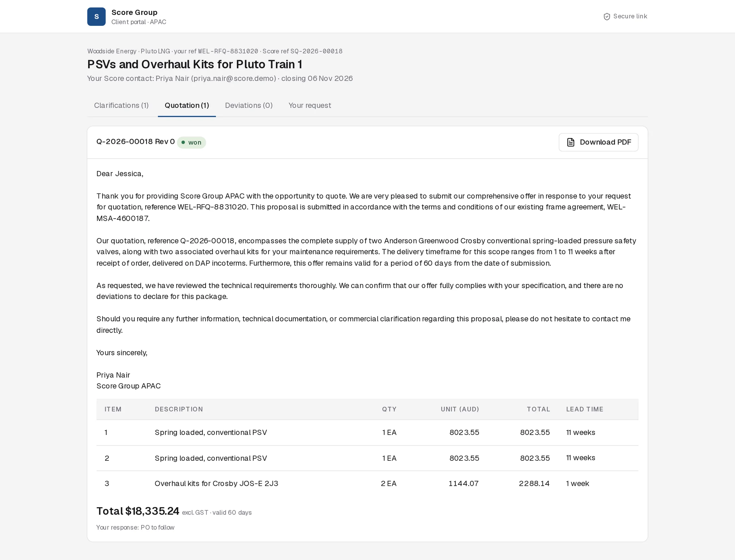Viewport: 735px width, 560px height.
Task: Open the Clarifications (1) tab
Action: pyautogui.click(x=121, y=105)
